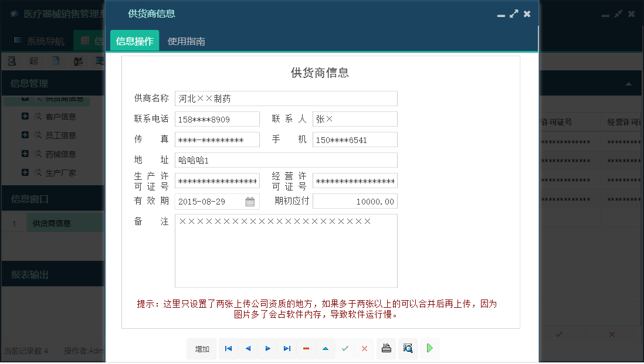Go to the previous record arrow
644x364 pixels.
[x=248, y=349]
